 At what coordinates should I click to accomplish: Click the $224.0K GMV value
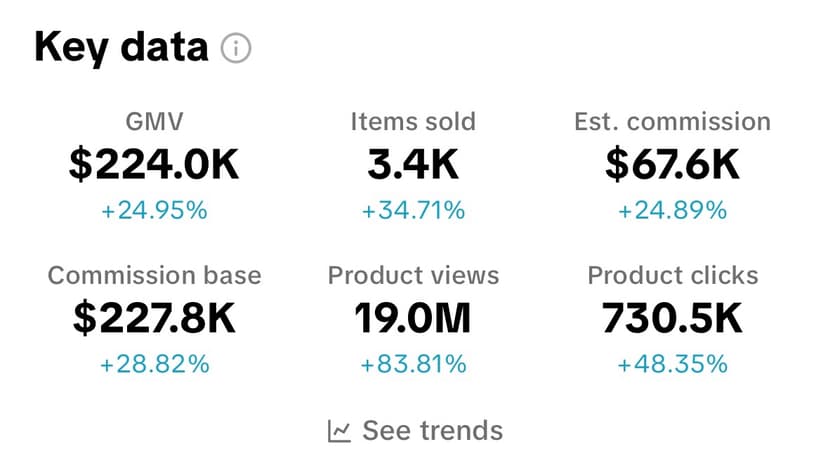click(154, 165)
